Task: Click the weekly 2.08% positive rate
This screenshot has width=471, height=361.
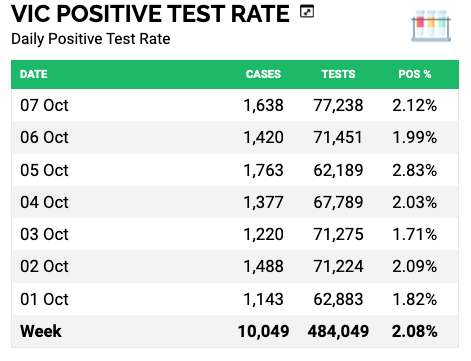Action: 414,331
